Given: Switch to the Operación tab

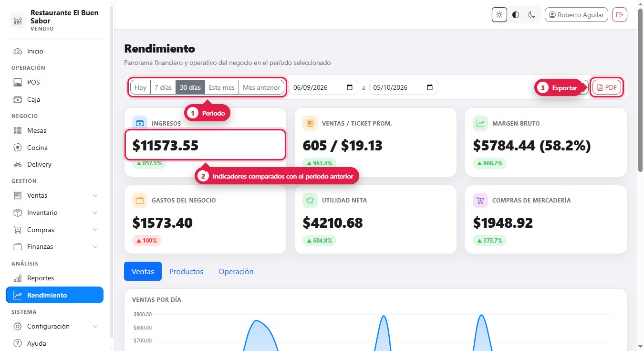Looking at the screenshot, I should click(236, 271).
